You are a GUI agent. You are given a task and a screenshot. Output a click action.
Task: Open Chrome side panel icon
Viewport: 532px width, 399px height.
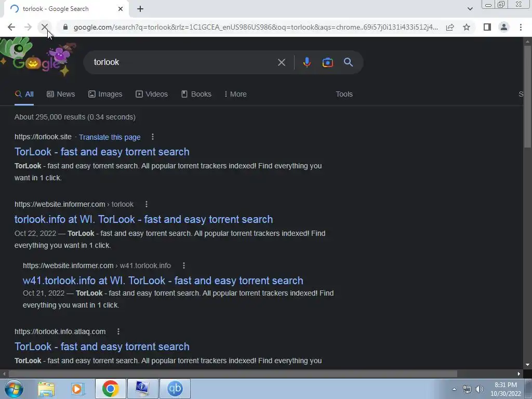tap(487, 27)
